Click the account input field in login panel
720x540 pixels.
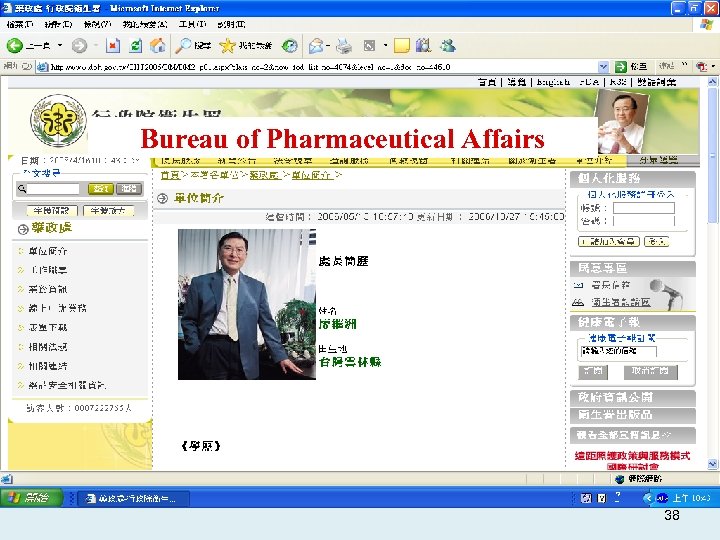tap(644, 208)
